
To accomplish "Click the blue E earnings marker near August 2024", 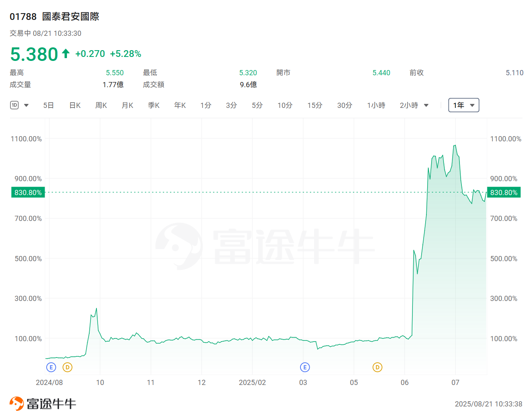I will 51,367.
